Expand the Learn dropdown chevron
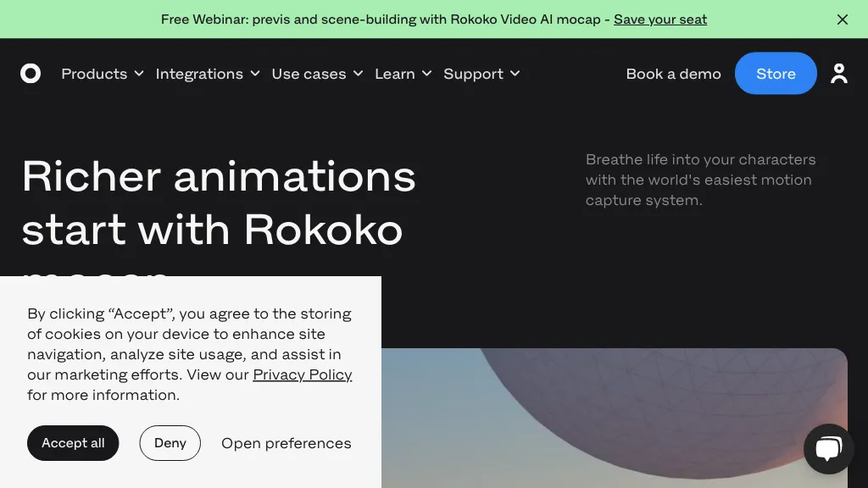 427,74
